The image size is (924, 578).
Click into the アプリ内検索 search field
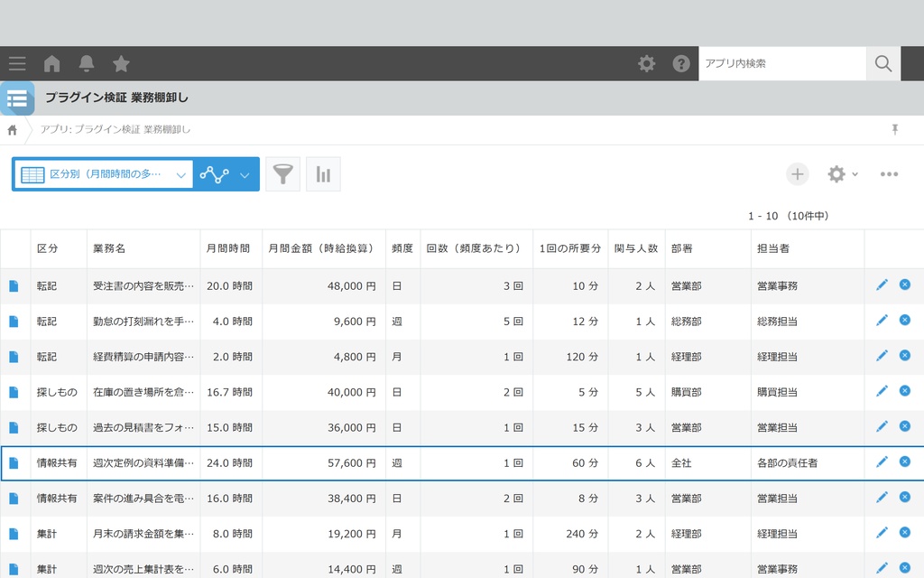coord(782,64)
